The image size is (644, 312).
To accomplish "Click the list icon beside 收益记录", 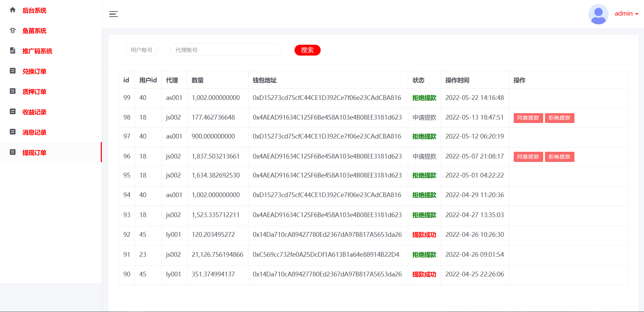I will point(13,112).
